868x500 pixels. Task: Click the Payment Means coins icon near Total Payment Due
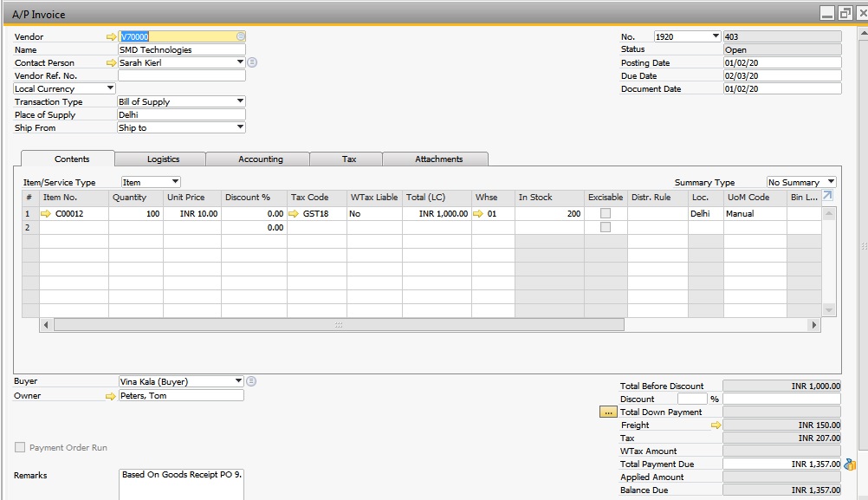848,464
